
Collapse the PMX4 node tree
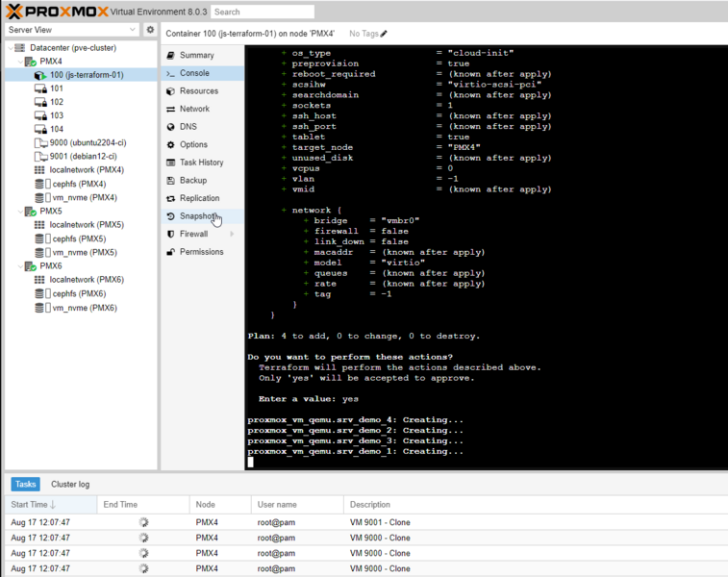point(20,62)
